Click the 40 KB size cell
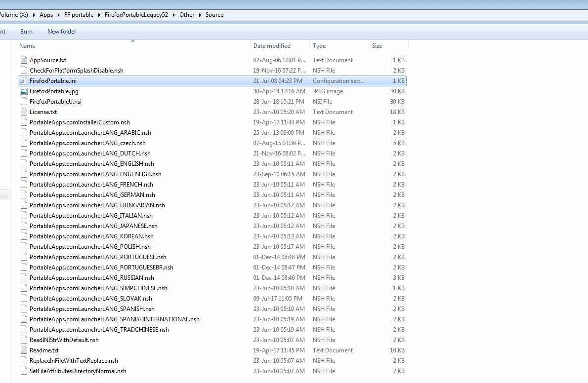Screen dimensions: 588x383 pyautogui.click(x=397, y=91)
